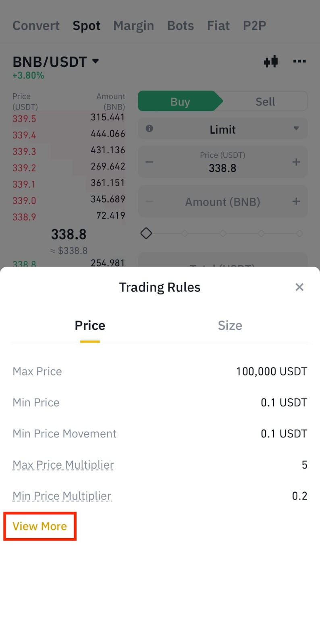Click the View More link
Screen dimensions: 320x644
click(x=39, y=526)
